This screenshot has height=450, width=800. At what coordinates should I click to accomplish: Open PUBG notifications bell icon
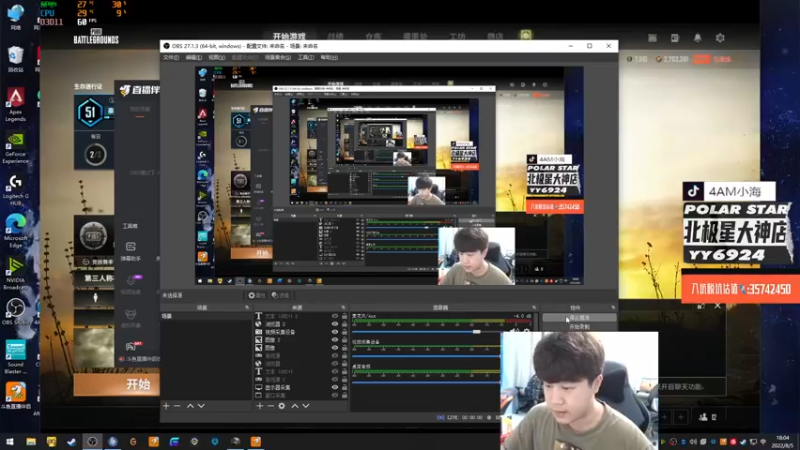pos(697,38)
